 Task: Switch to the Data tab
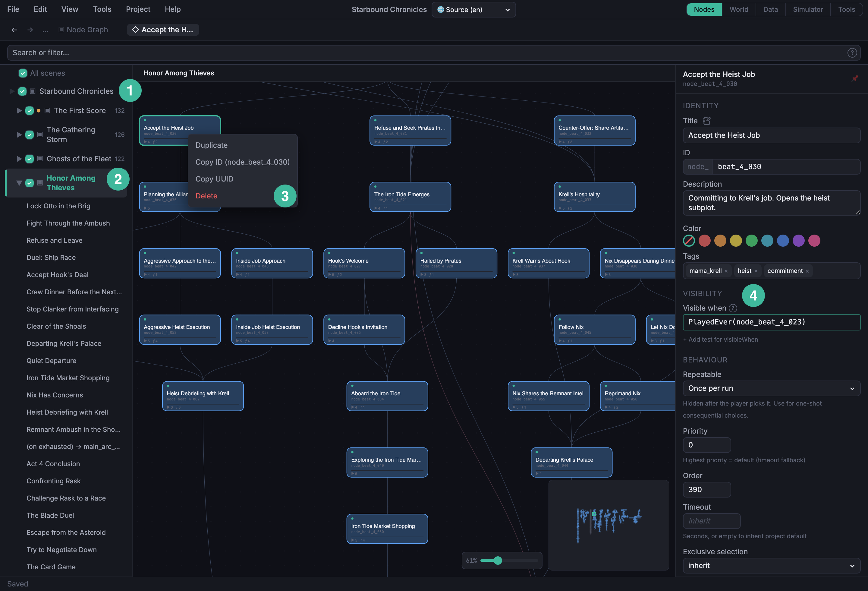pos(771,9)
